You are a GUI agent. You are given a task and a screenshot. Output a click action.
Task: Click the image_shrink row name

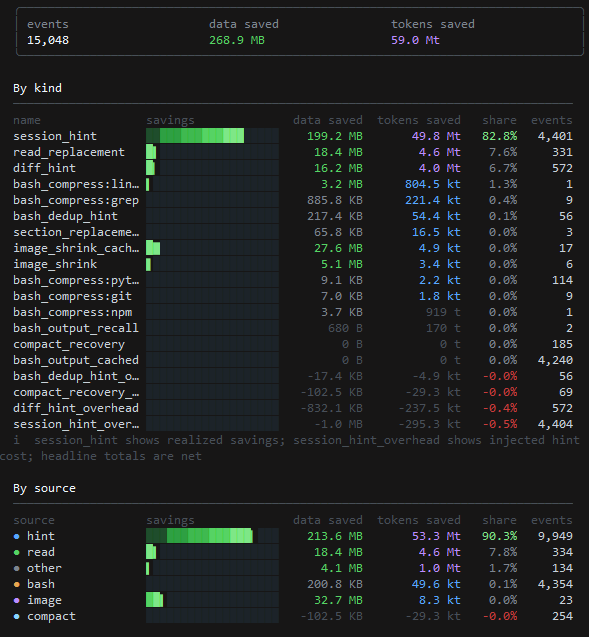[55, 264]
